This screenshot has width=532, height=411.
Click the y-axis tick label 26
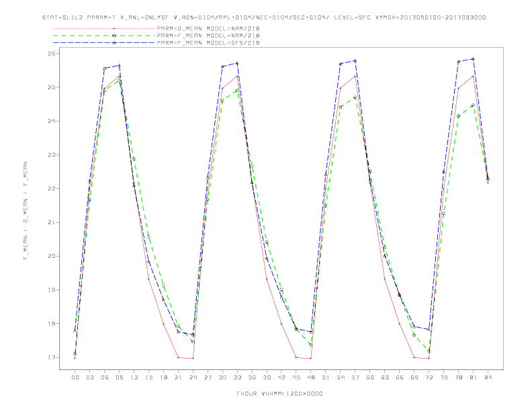51,54
